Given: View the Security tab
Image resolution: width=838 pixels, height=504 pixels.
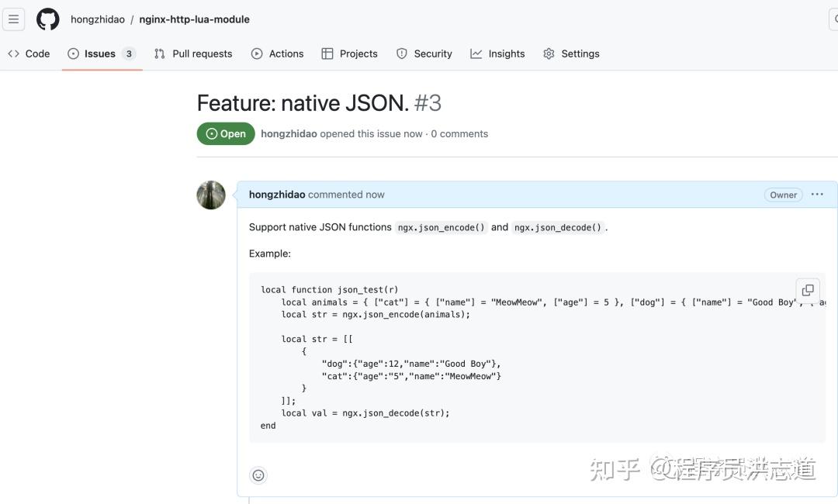Looking at the screenshot, I should [424, 54].
